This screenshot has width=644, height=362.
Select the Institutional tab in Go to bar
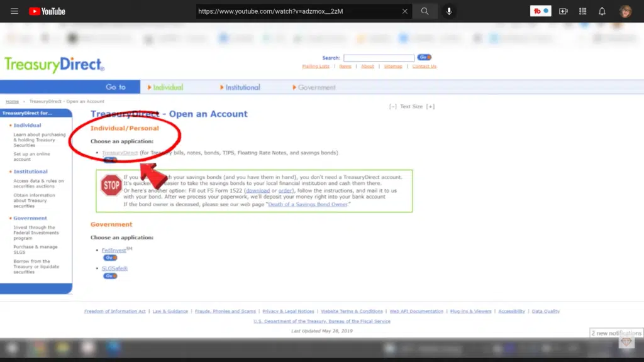pos(242,87)
